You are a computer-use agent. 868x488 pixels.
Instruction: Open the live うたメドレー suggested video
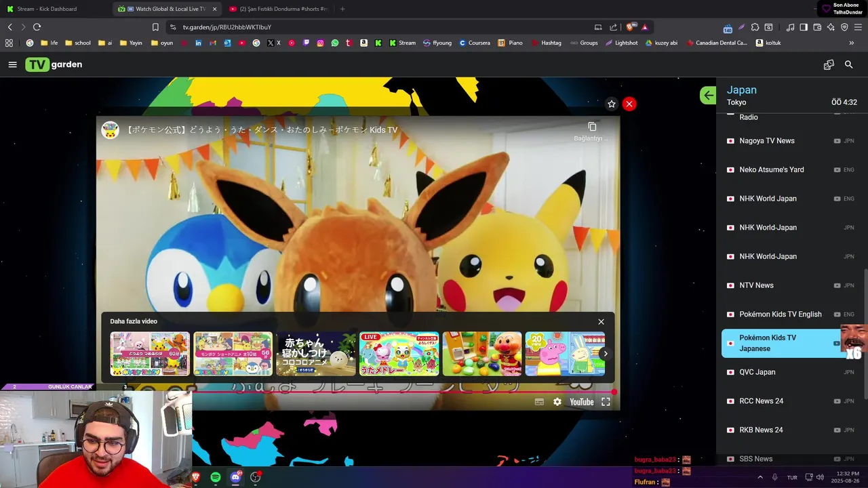pos(399,353)
